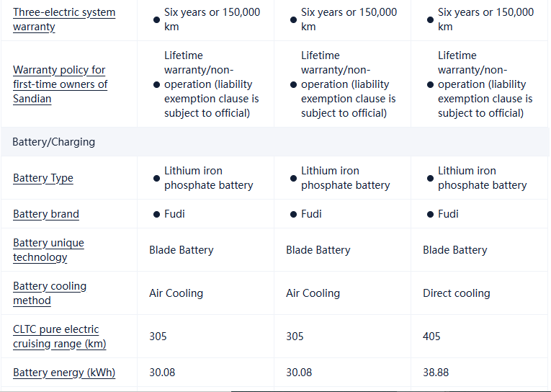Click bullet before last column's Lithium iron phosphate battery
Screen dimensions: 551x392
[430, 179]
